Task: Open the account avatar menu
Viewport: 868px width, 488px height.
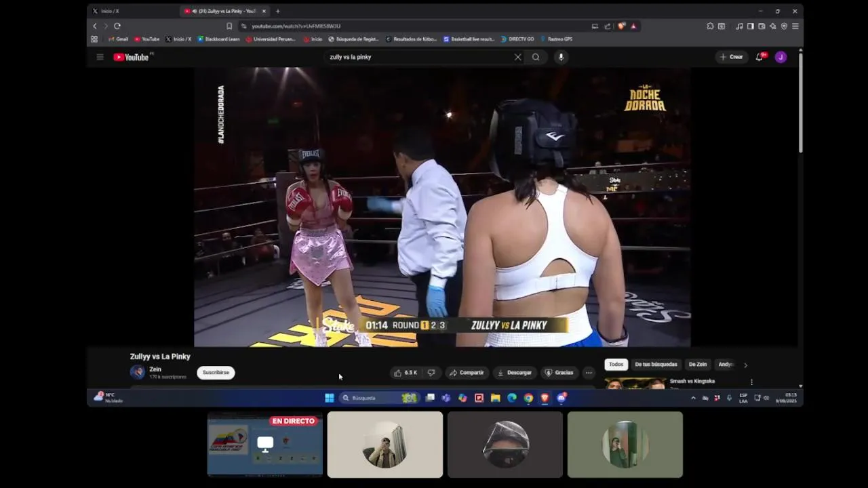Action: point(781,57)
